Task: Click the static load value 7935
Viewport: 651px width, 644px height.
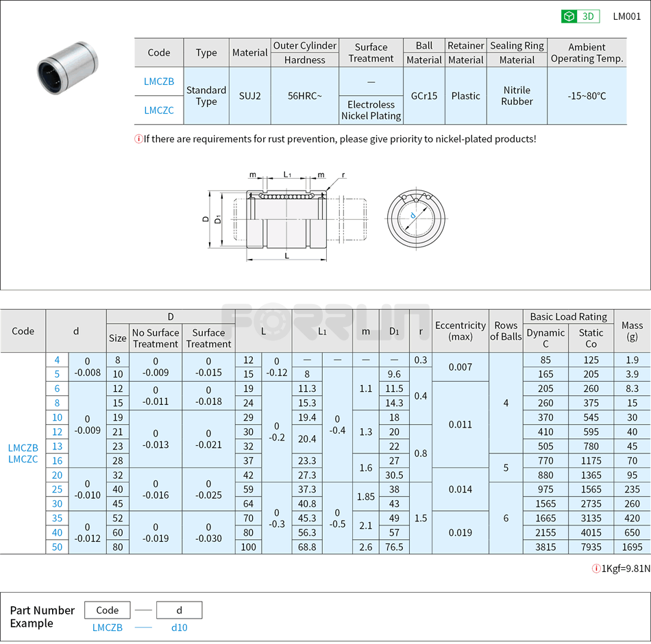Action: [x=591, y=547]
